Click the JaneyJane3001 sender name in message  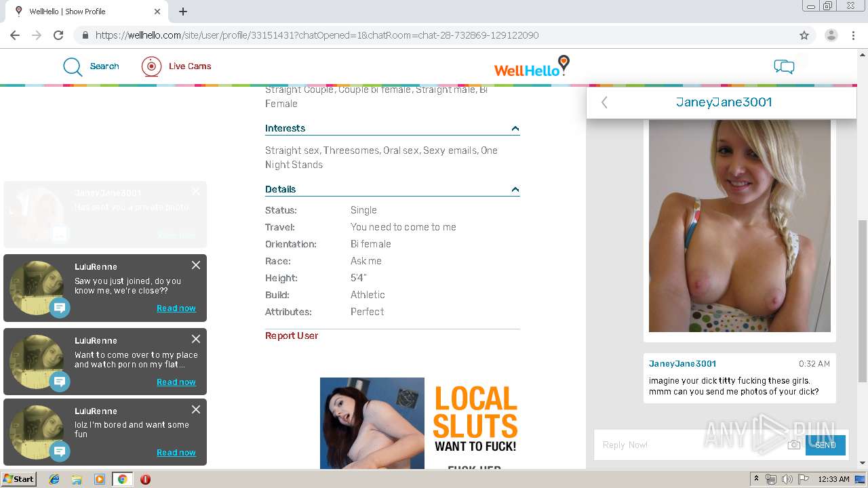(682, 364)
